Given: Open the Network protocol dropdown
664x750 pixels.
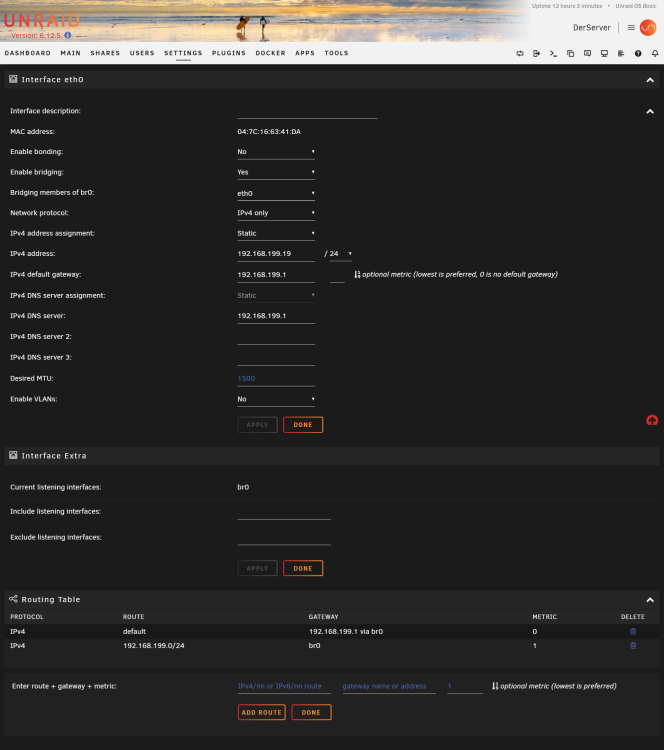Looking at the screenshot, I should 276,213.
